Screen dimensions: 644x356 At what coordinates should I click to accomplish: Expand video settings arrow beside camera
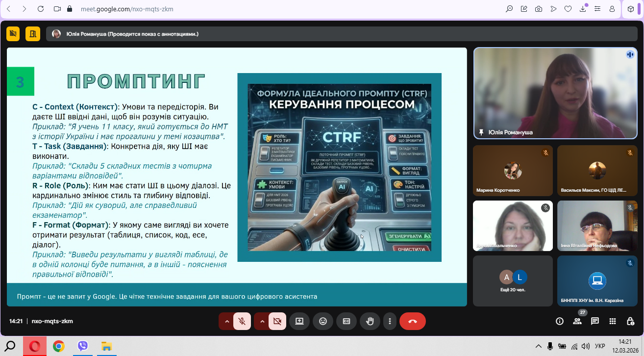[262, 321]
